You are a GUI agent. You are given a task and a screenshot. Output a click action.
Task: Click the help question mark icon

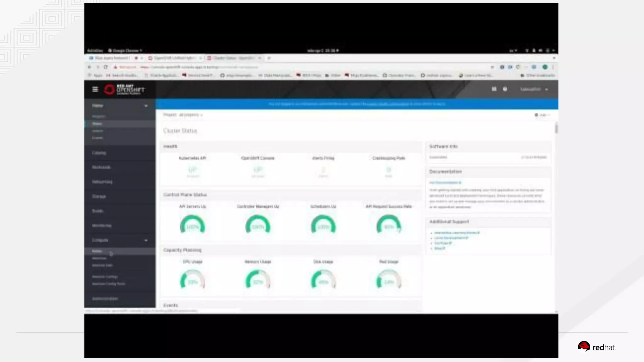pyautogui.click(x=505, y=89)
